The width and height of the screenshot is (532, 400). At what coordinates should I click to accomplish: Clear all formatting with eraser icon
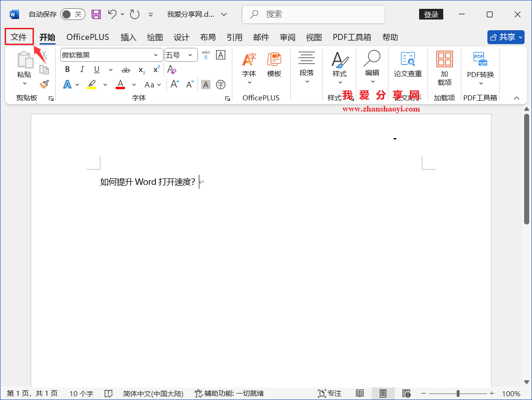[171, 70]
